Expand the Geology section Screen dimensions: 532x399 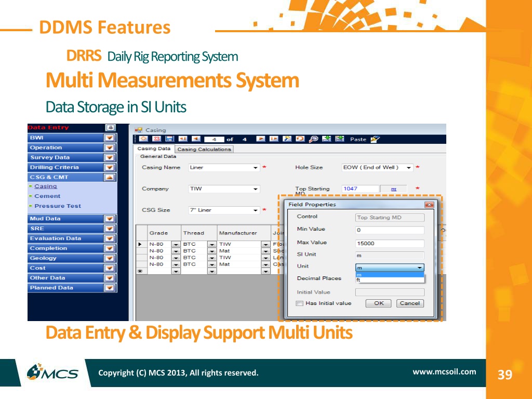pyautogui.click(x=109, y=258)
